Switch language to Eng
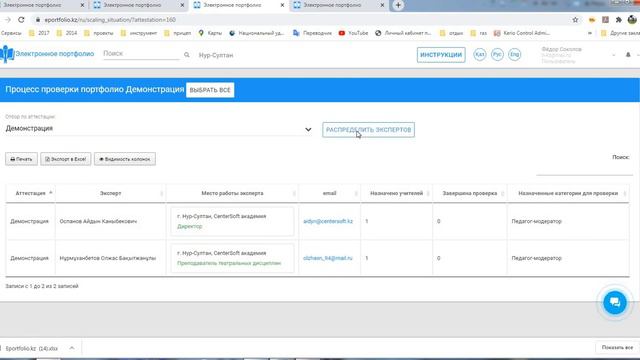Screen dimensions: 640x360 (515, 54)
